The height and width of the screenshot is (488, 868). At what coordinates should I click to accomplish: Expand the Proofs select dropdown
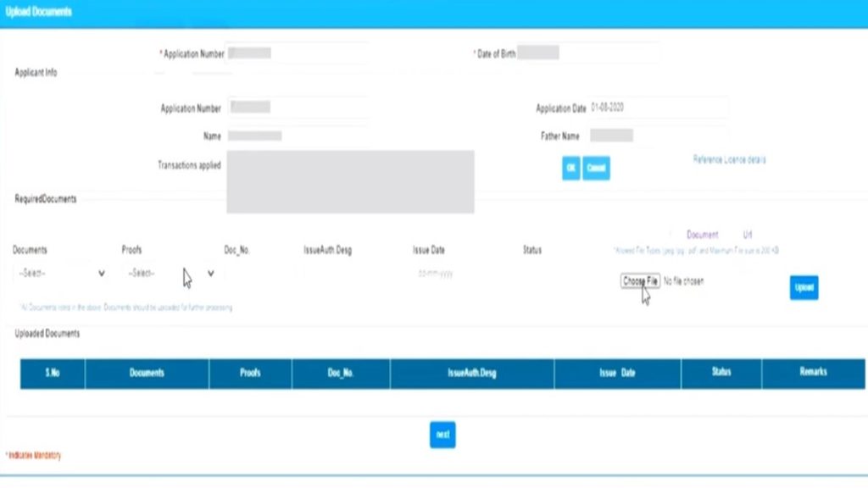168,274
